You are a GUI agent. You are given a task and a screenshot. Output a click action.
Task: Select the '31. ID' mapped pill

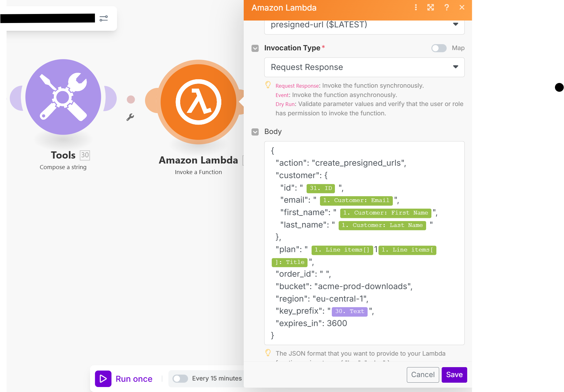tap(321, 188)
